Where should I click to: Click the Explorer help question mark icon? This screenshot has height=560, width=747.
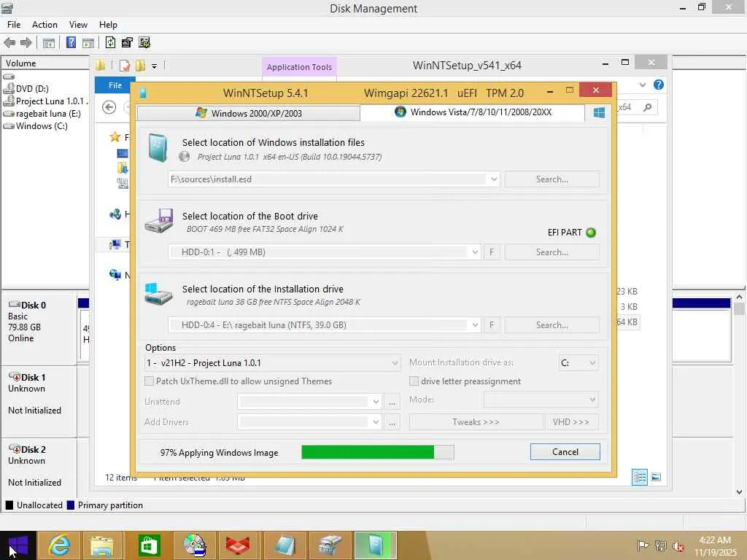pyautogui.click(x=659, y=85)
